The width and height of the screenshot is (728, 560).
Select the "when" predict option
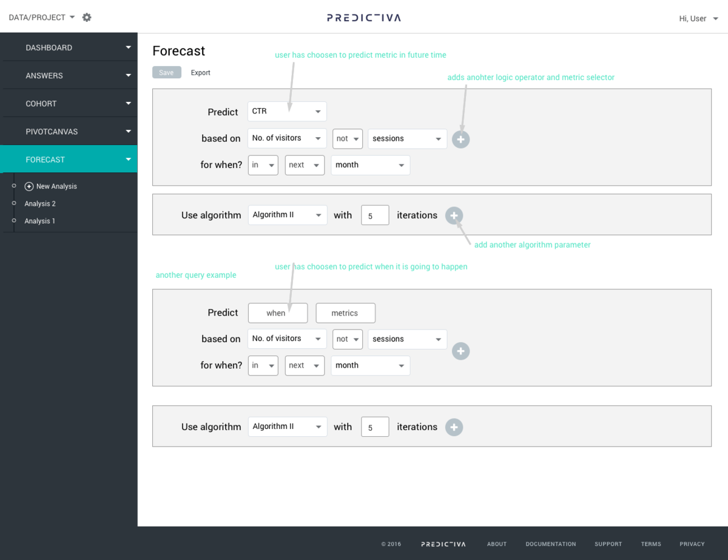click(x=277, y=312)
